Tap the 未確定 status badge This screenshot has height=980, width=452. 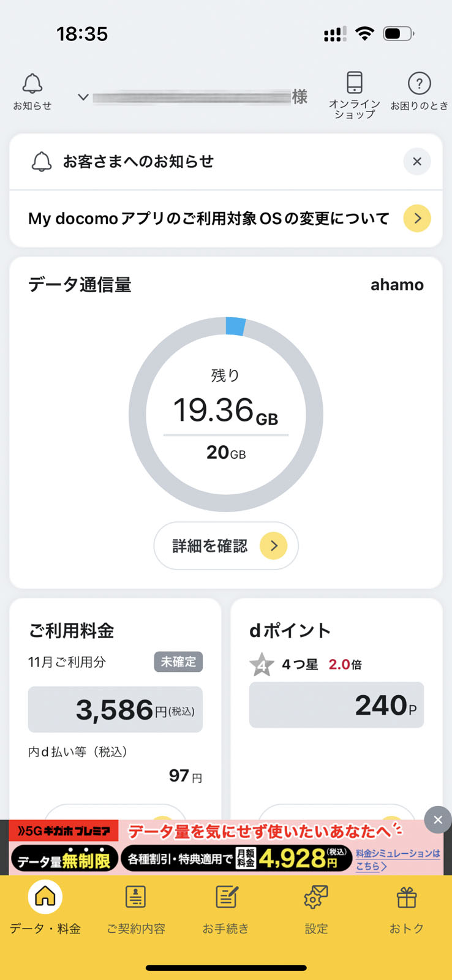point(178,662)
